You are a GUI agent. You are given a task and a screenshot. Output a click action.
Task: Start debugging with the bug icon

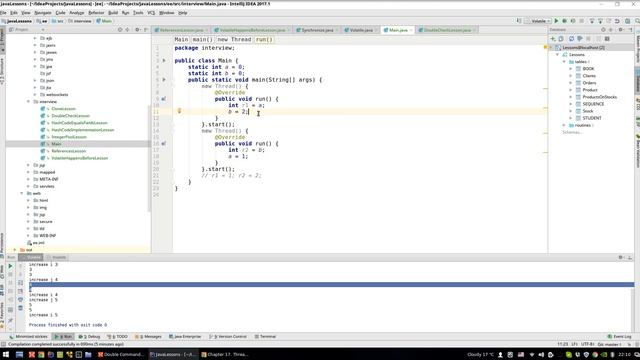[x=564, y=21]
